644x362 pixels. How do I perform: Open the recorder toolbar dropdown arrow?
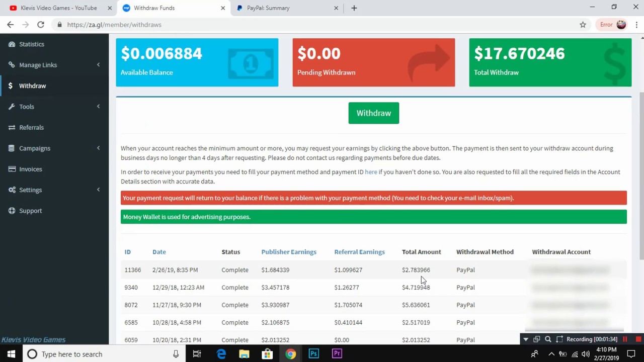click(526, 339)
